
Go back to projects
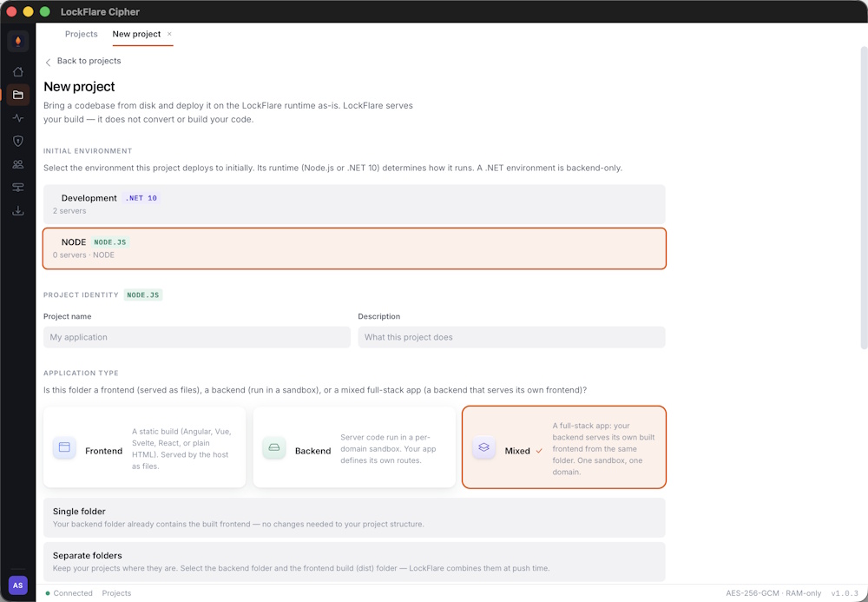89,61
